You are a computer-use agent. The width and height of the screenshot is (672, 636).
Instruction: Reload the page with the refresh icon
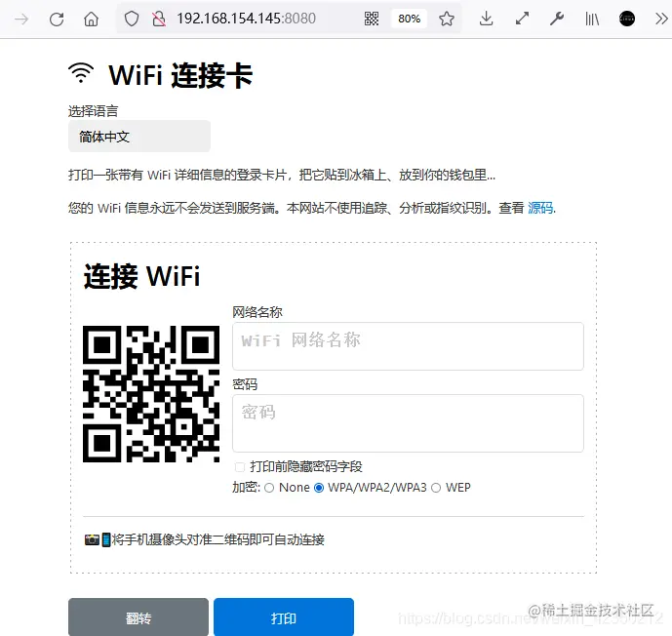pos(57,19)
